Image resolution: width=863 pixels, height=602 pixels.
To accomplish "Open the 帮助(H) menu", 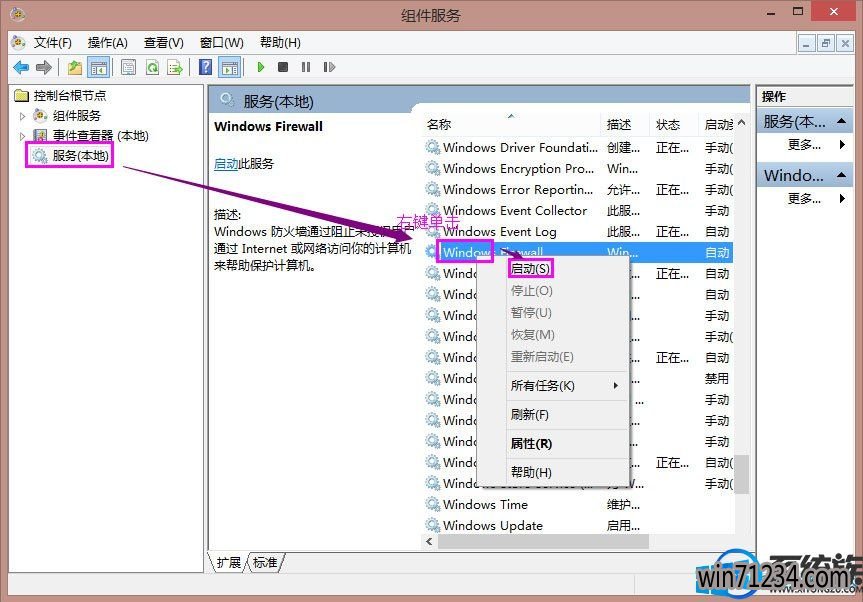I will click(x=280, y=43).
